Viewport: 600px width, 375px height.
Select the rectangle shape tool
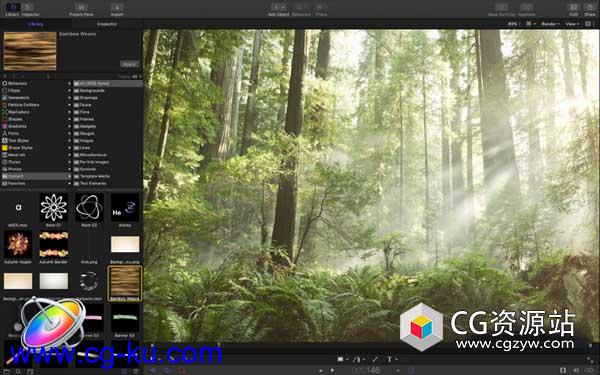point(340,359)
